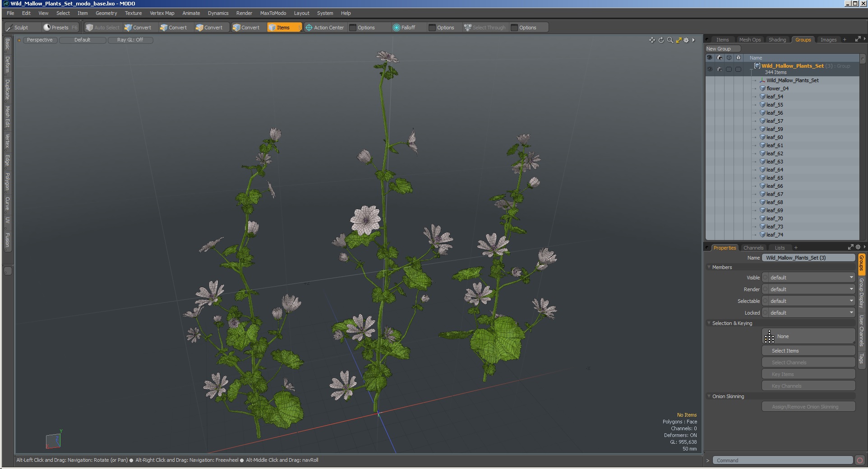The image size is (868, 469).
Task: Click the record button beside Command field
Action: tap(860, 460)
